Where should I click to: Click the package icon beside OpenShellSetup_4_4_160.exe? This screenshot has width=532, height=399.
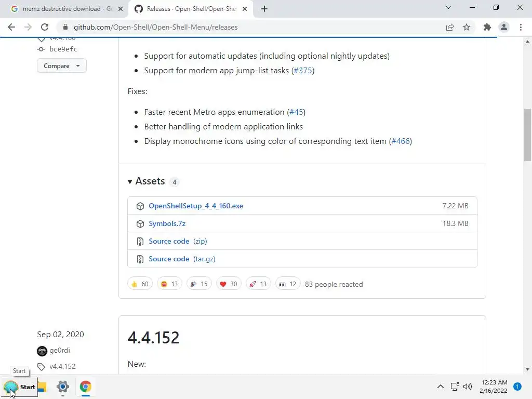click(140, 206)
